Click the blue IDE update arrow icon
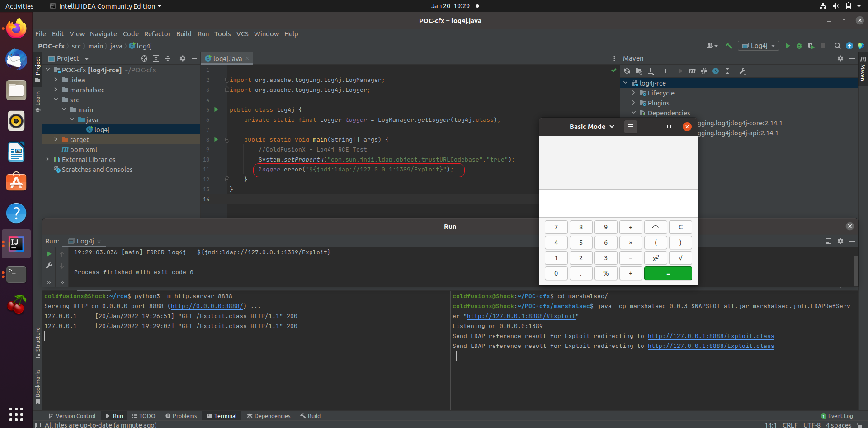The width and height of the screenshot is (868, 428). point(849,46)
